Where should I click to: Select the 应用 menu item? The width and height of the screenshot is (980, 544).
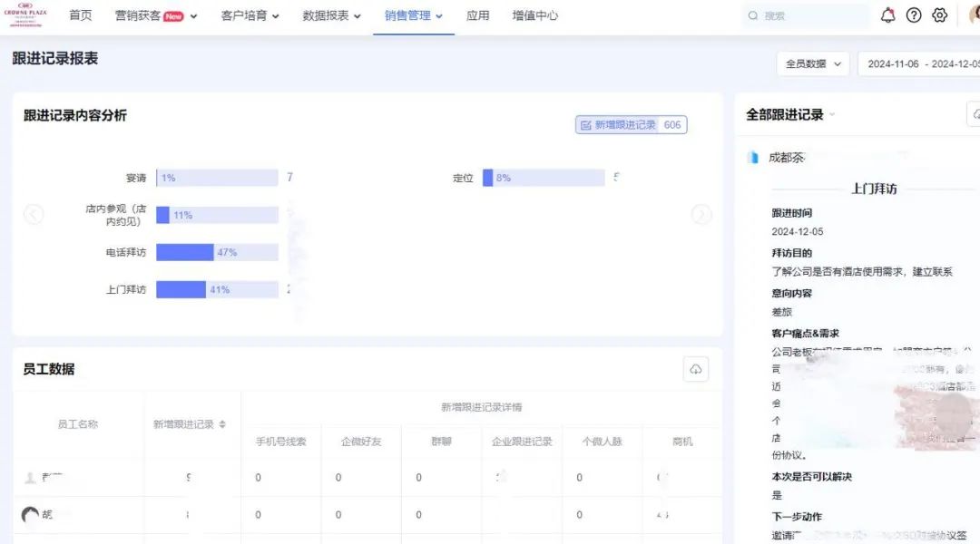(x=477, y=15)
